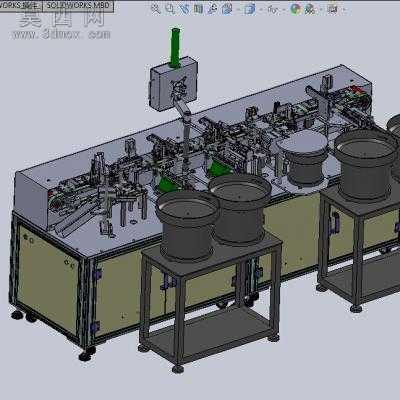Select the Zoom to Area tool

click(170, 9)
